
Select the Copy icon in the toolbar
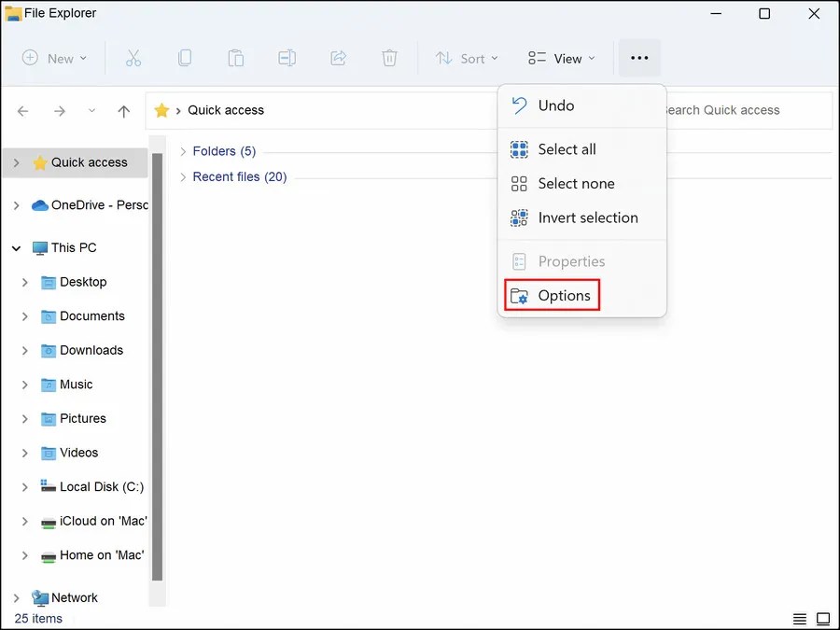coord(185,58)
